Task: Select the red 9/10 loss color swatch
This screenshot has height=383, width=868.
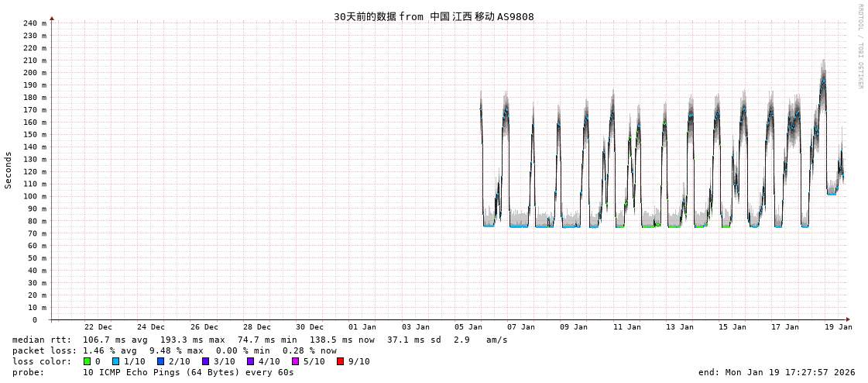Action: [340, 361]
